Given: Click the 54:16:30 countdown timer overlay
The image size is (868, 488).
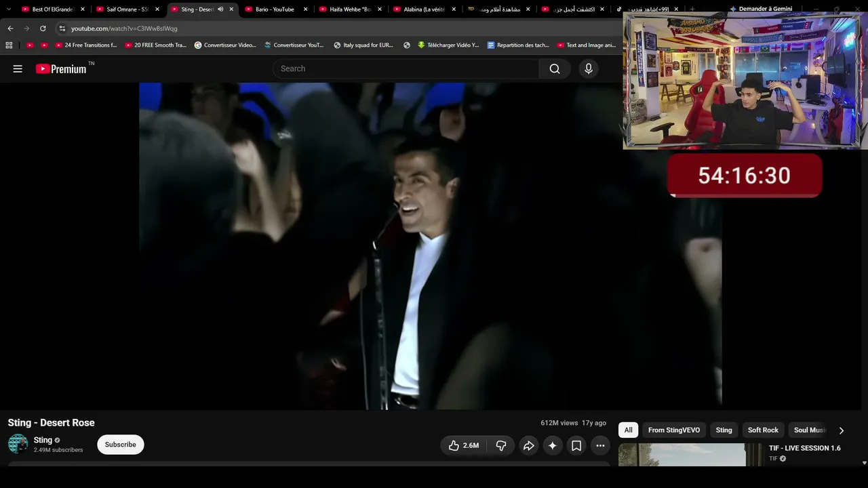Looking at the screenshot, I should coord(745,176).
